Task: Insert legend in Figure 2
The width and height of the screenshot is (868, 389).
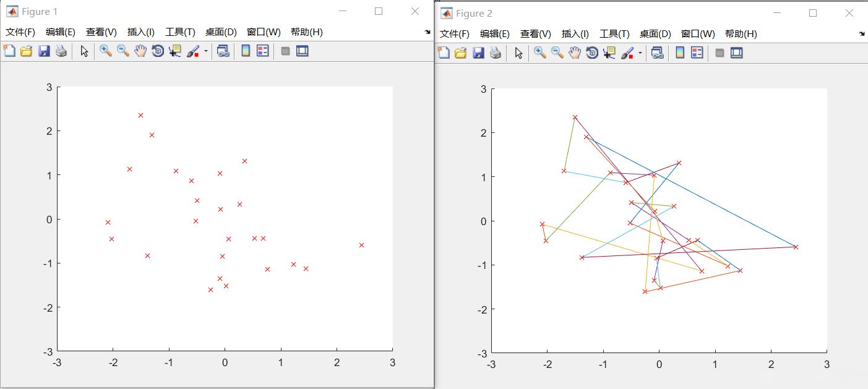Action: (x=697, y=53)
